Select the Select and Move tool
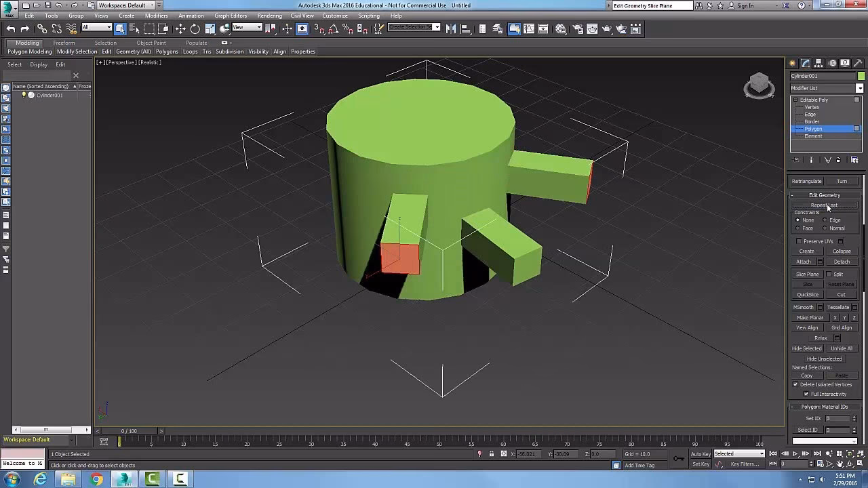This screenshot has width=868, height=488. coord(180,28)
